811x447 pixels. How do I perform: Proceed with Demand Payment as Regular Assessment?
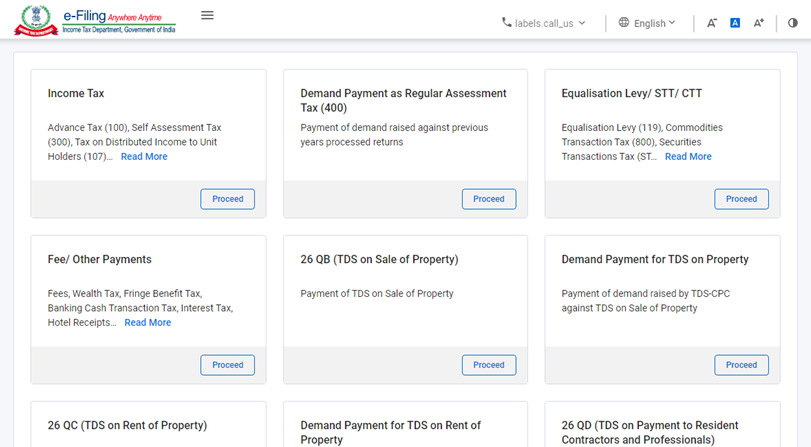coord(489,199)
